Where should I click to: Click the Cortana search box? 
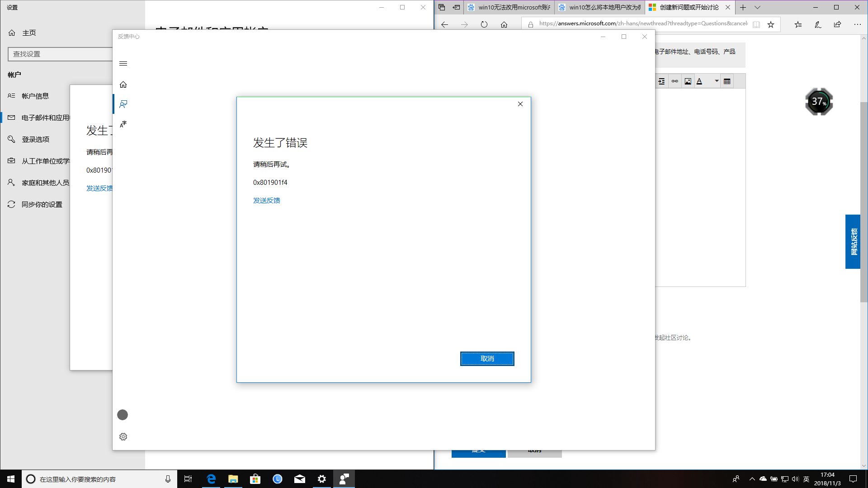[99, 479]
